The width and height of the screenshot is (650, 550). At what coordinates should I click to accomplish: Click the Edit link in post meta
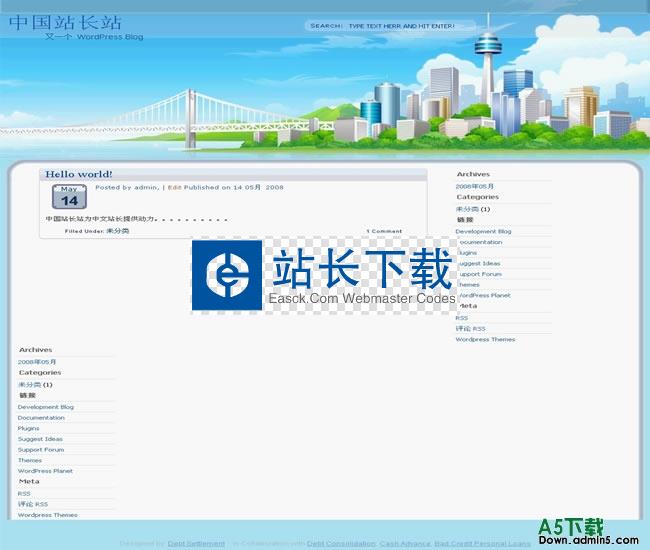tap(174, 187)
